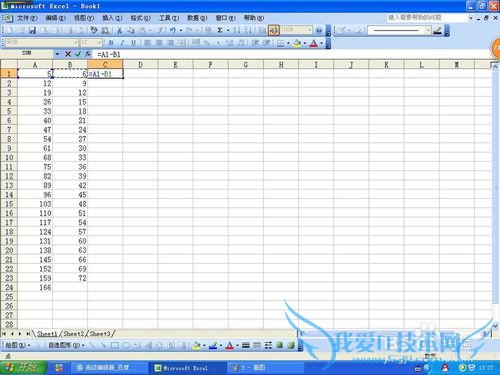
Task: Click the Sort Descending icon
Action: (x=248, y=31)
